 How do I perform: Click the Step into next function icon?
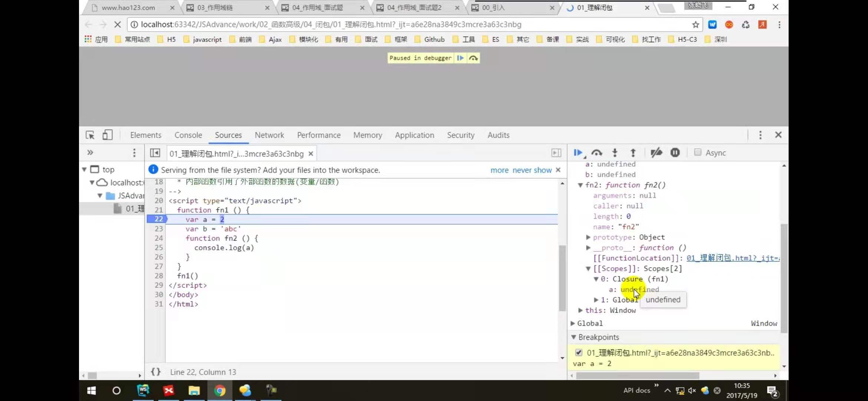click(x=615, y=153)
